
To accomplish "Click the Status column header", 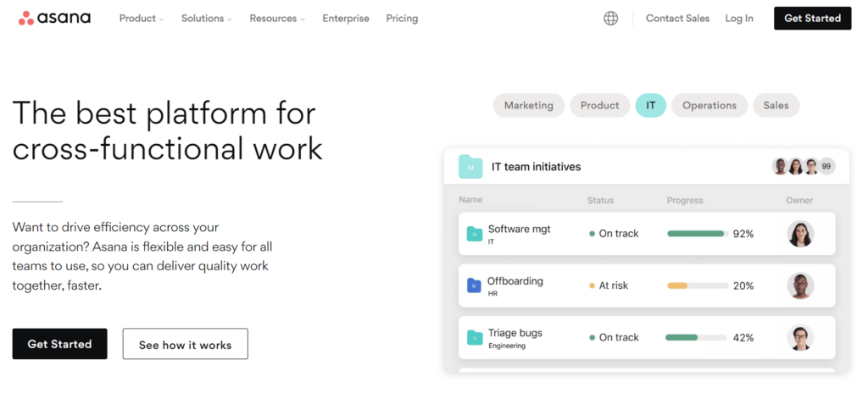I will click(601, 200).
